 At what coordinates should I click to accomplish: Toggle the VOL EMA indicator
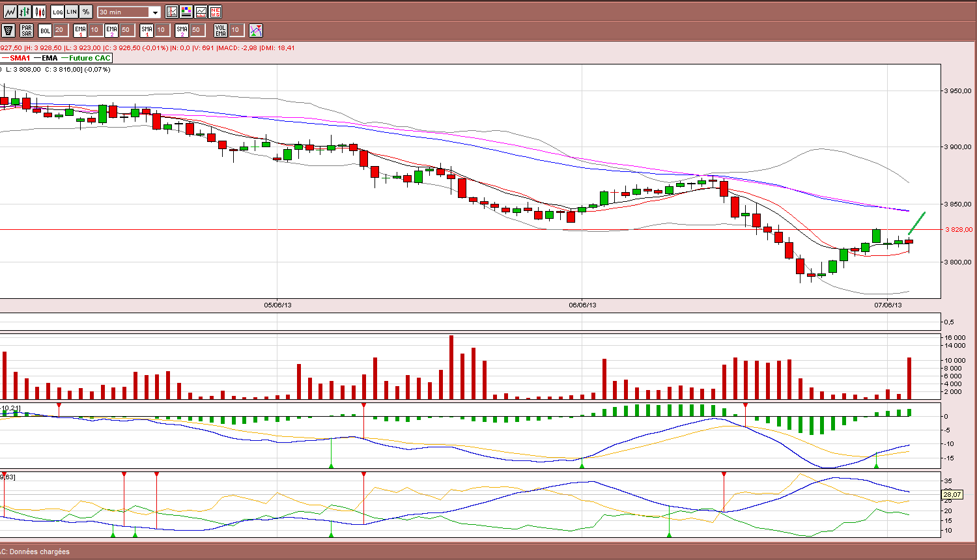click(x=220, y=30)
